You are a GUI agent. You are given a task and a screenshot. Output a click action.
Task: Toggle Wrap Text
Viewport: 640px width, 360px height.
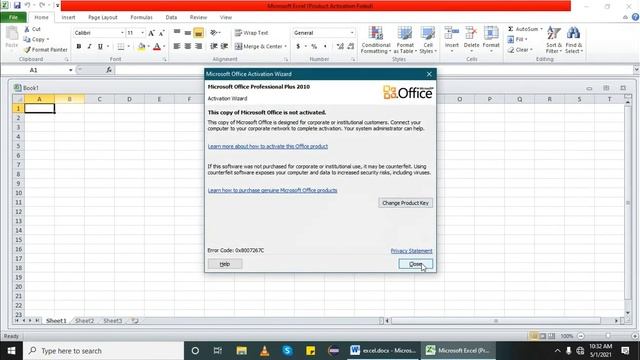251,33
